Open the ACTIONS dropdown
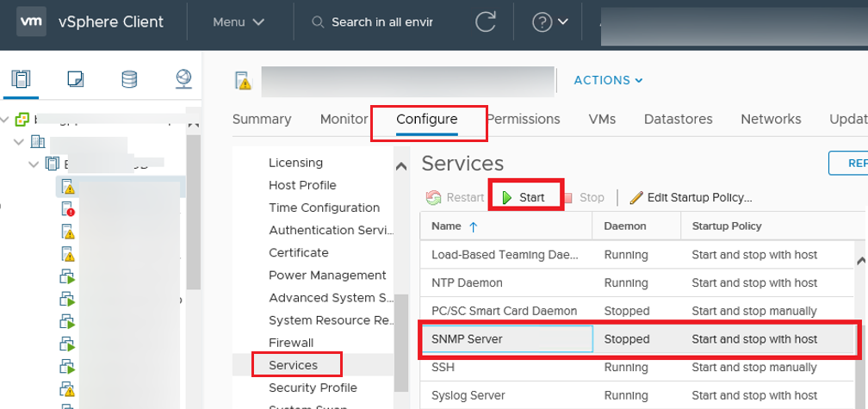Viewport: 868px width, 409px height. [608, 80]
